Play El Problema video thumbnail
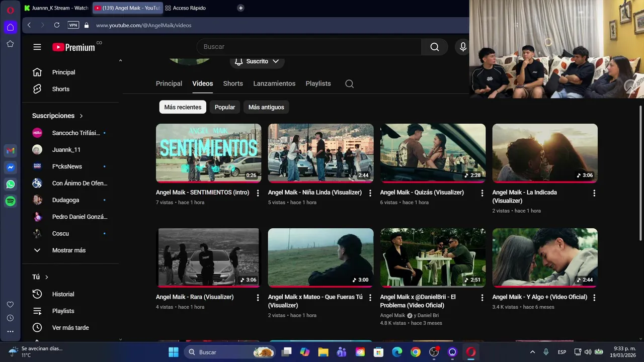Viewport: 644px width, 362px height. tap(433, 257)
